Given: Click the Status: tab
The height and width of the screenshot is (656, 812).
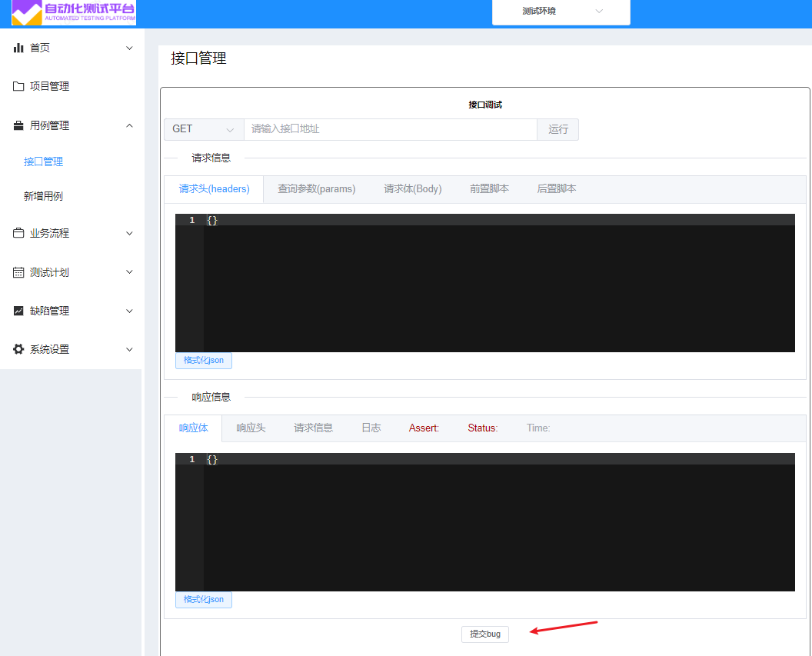Looking at the screenshot, I should pyautogui.click(x=483, y=428).
